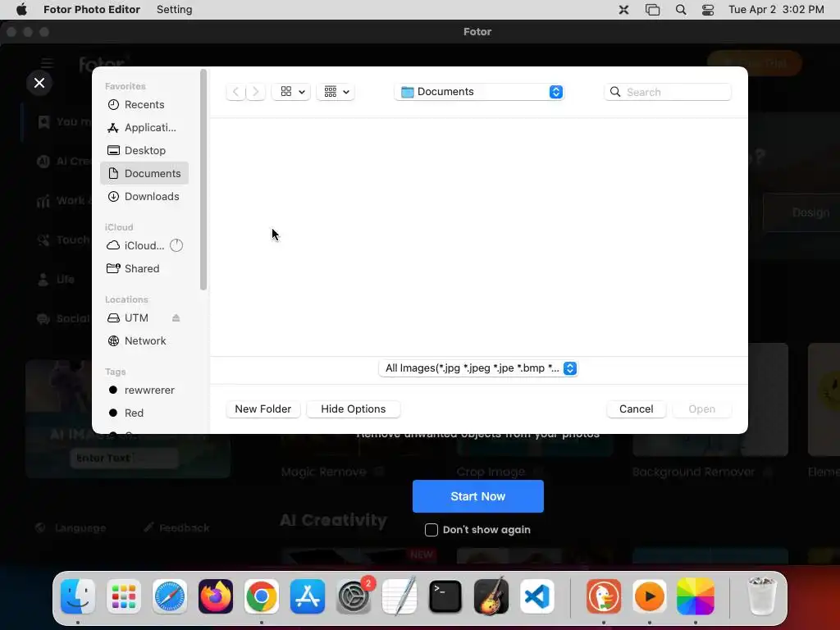Image resolution: width=840 pixels, height=630 pixels.
Task: Open Trash from the Dock
Action: pos(761,596)
